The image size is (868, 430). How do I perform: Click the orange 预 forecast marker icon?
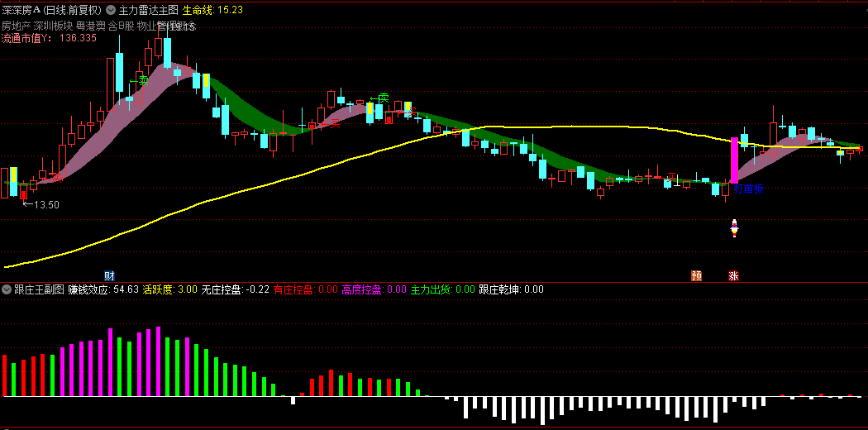click(x=696, y=275)
